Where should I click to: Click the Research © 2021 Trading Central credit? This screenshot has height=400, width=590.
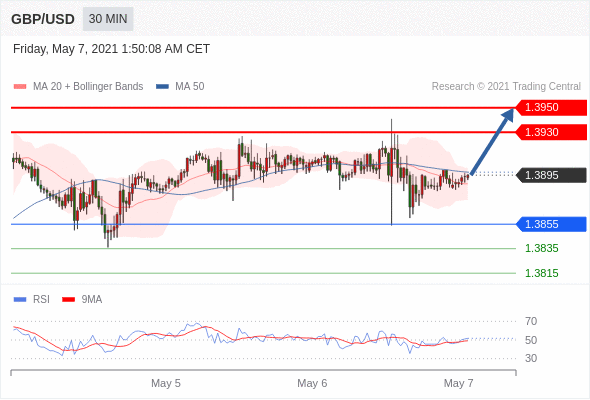click(506, 87)
